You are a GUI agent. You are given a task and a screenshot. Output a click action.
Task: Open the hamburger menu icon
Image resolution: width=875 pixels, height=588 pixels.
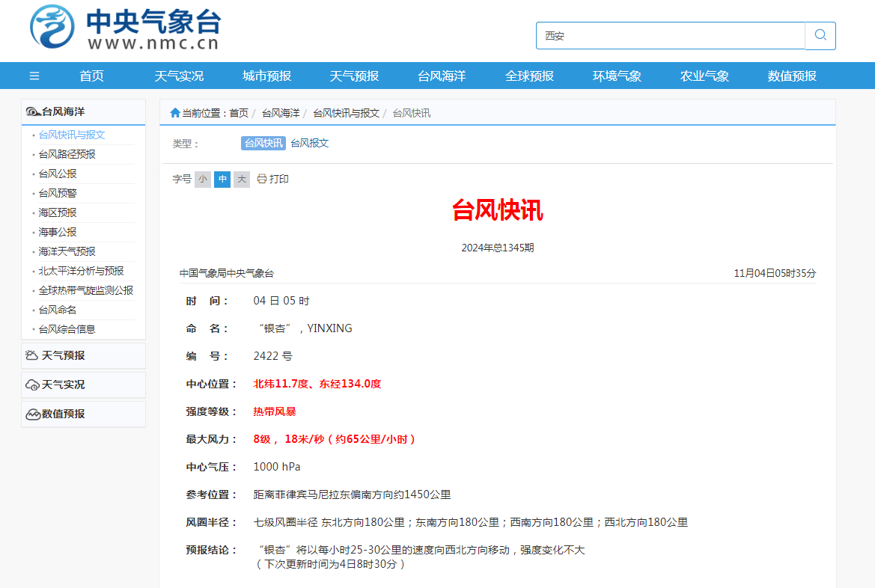pos(34,76)
